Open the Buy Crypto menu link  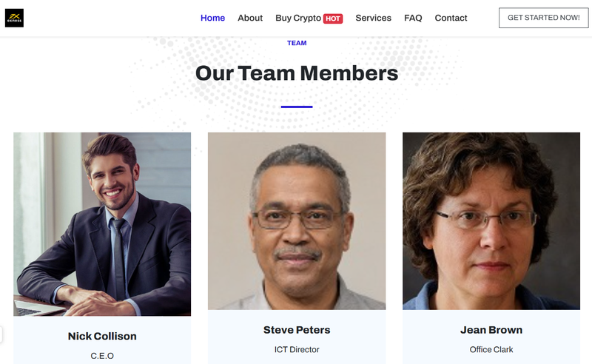coord(298,18)
